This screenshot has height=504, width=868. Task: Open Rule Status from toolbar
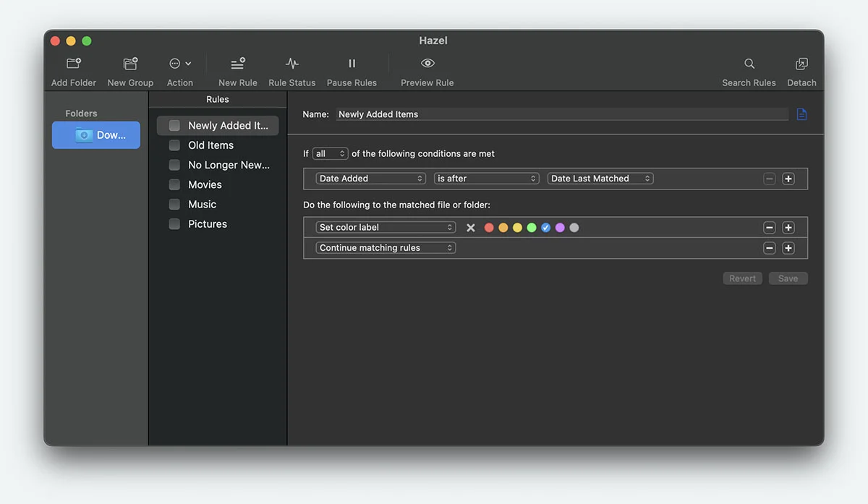pyautogui.click(x=292, y=64)
